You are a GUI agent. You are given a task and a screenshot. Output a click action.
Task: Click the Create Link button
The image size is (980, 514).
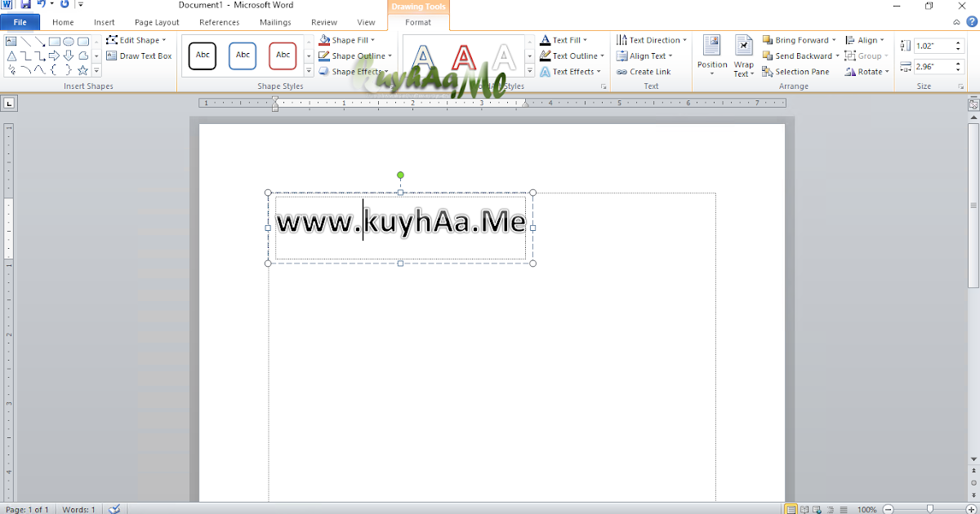[x=644, y=72]
